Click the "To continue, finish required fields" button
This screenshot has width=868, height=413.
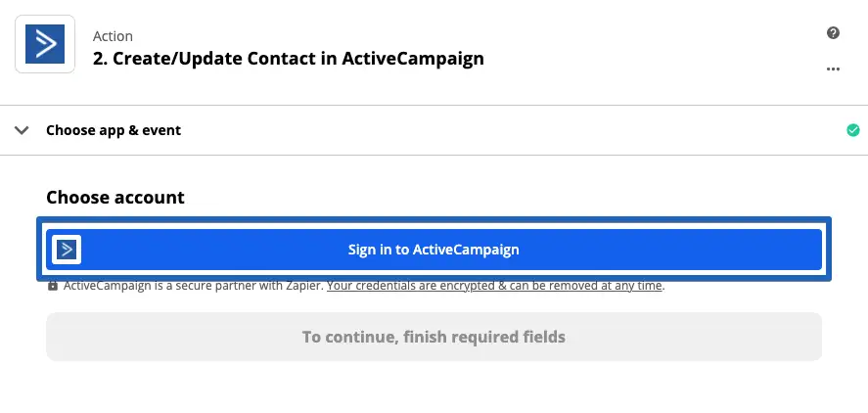[x=434, y=337]
